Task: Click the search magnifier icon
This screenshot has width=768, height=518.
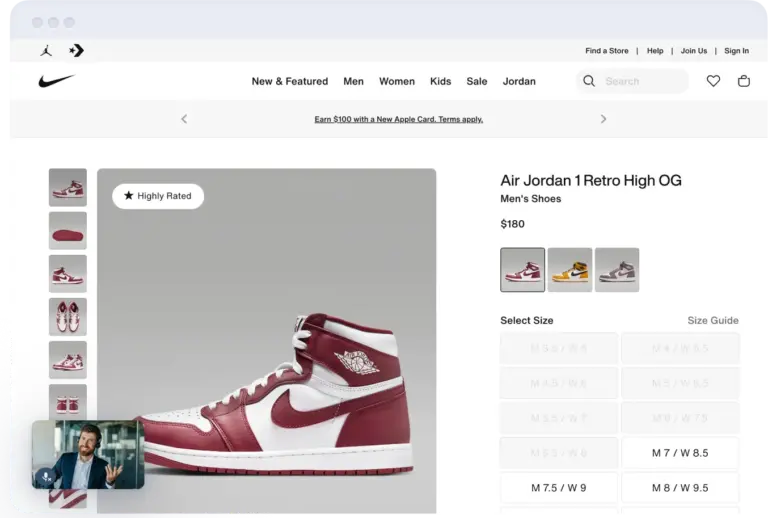Action: [x=589, y=81]
